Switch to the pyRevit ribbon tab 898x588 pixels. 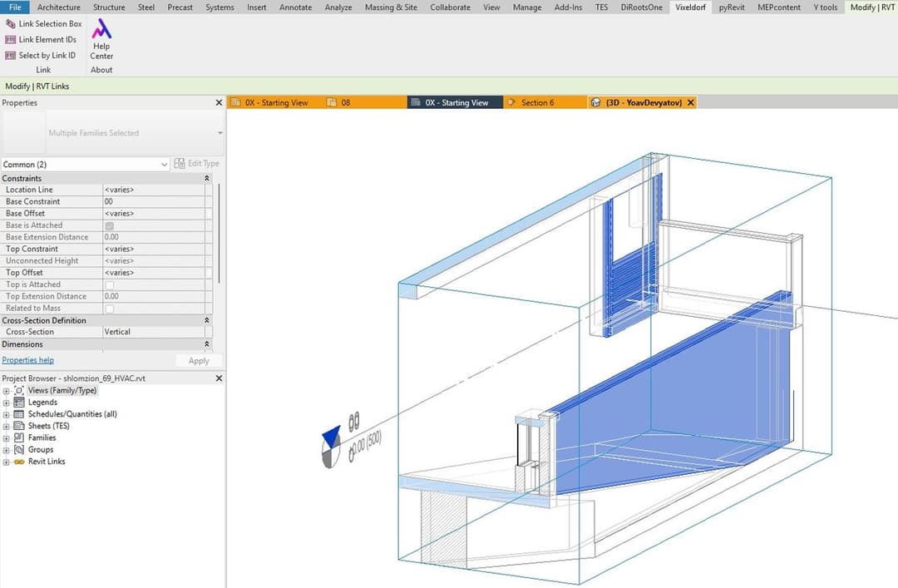point(732,7)
